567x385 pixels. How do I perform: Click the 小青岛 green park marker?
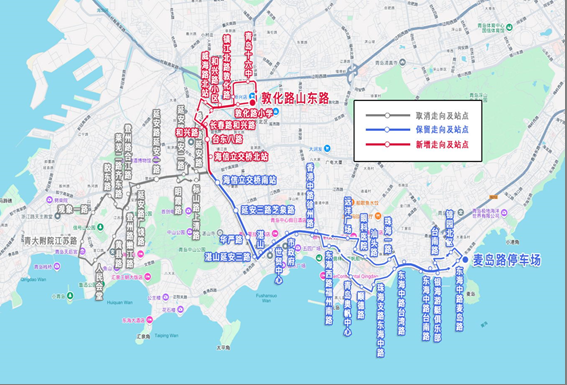coord(70,296)
